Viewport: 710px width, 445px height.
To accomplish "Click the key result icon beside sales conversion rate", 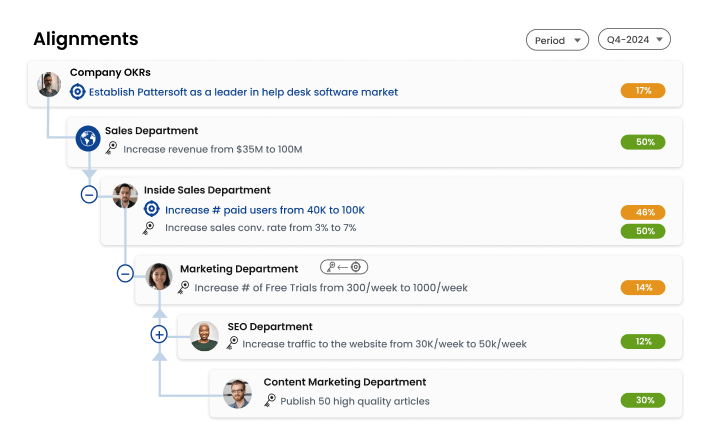I will (x=149, y=228).
